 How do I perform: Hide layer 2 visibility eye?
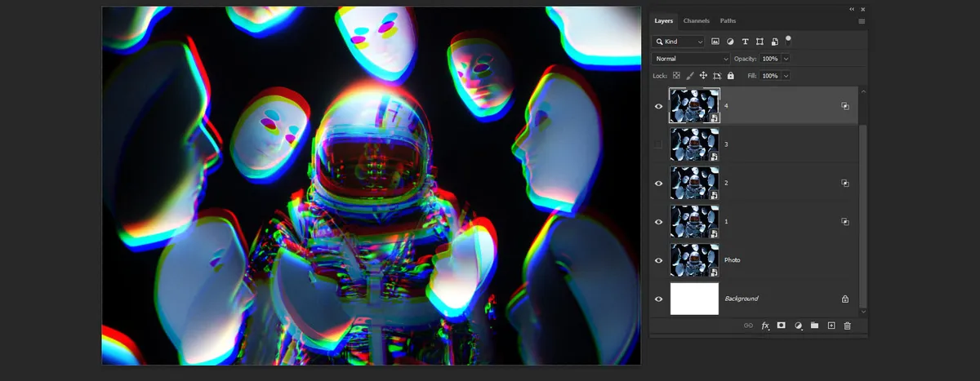pyautogui.click(x=659, y=184)
